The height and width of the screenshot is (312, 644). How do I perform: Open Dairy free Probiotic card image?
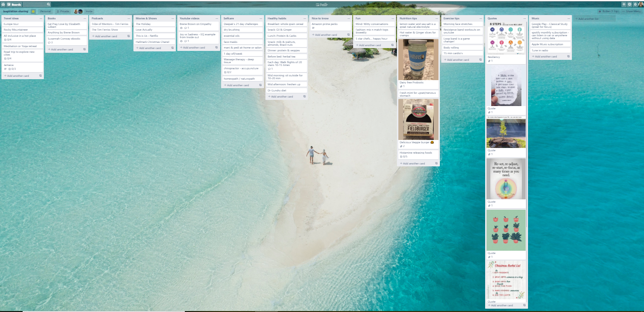419,59
